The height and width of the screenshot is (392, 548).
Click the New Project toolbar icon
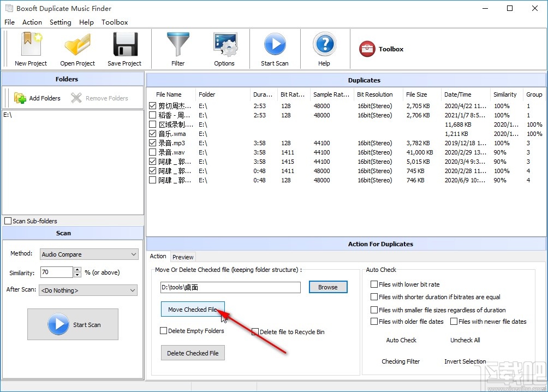coord(31,44)
